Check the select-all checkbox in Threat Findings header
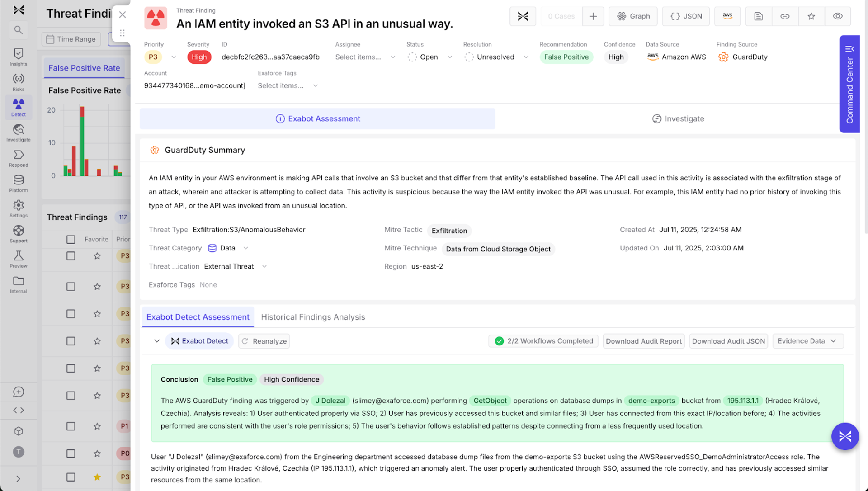The height and width of the screenshot is (491, 868). (x=71, y=240)
